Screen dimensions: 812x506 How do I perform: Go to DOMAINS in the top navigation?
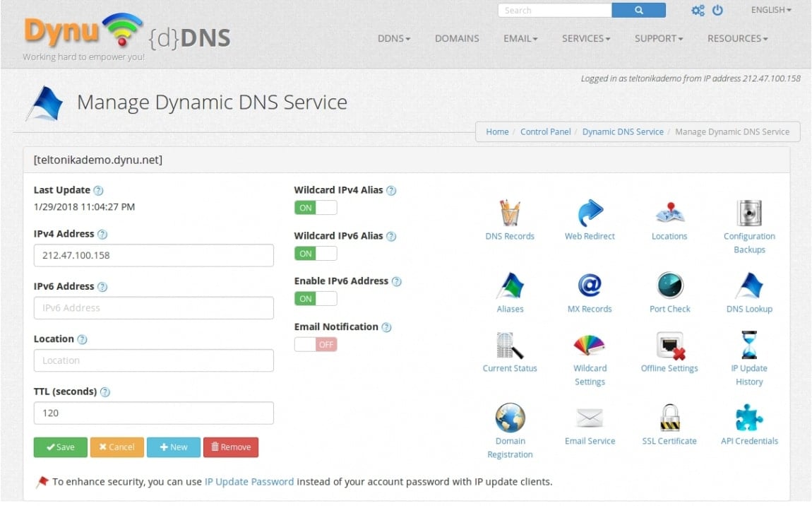[x=457, y=38]
